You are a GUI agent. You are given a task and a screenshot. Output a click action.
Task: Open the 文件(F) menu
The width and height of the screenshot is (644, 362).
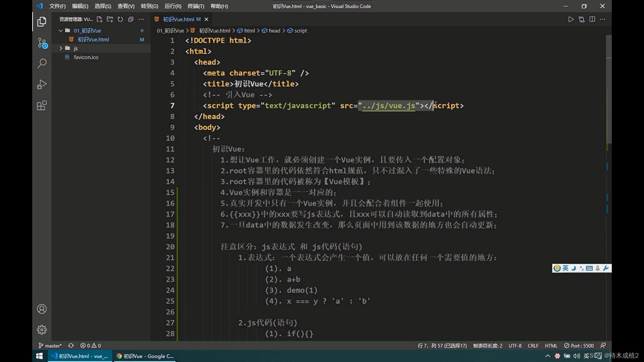[57, 6]
